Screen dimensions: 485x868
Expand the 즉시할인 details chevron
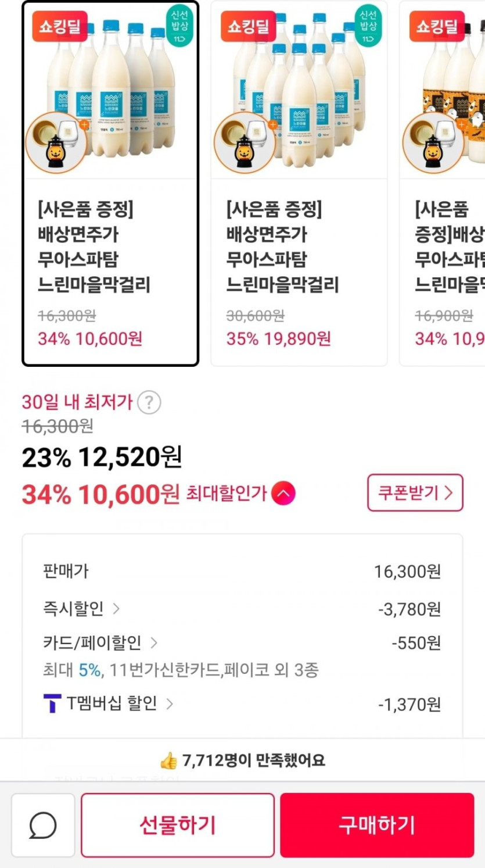click(116, 609)
